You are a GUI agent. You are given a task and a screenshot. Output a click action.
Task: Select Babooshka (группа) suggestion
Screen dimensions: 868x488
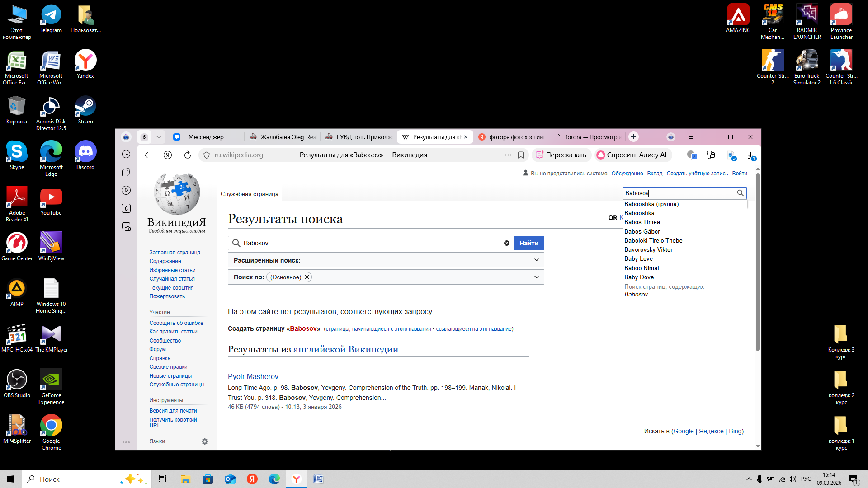651,204
